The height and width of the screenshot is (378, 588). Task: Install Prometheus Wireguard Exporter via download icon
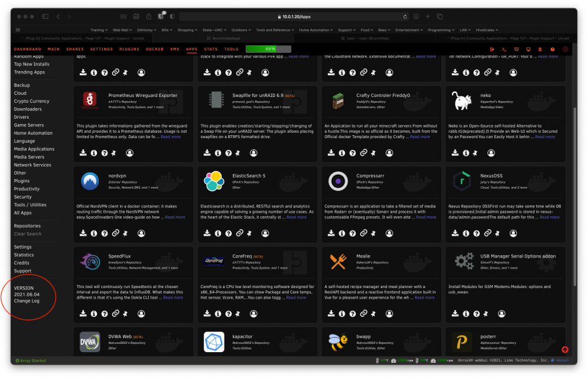(83, 153)
